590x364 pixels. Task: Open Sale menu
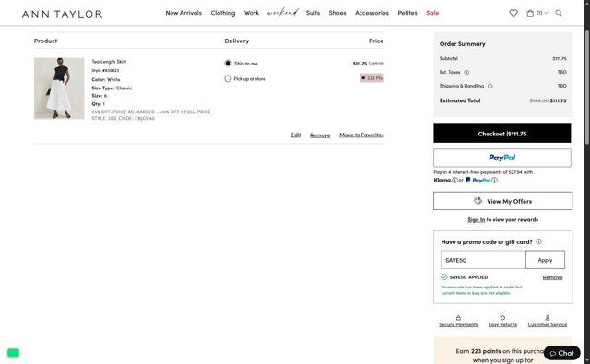click(x=432, y=13)
